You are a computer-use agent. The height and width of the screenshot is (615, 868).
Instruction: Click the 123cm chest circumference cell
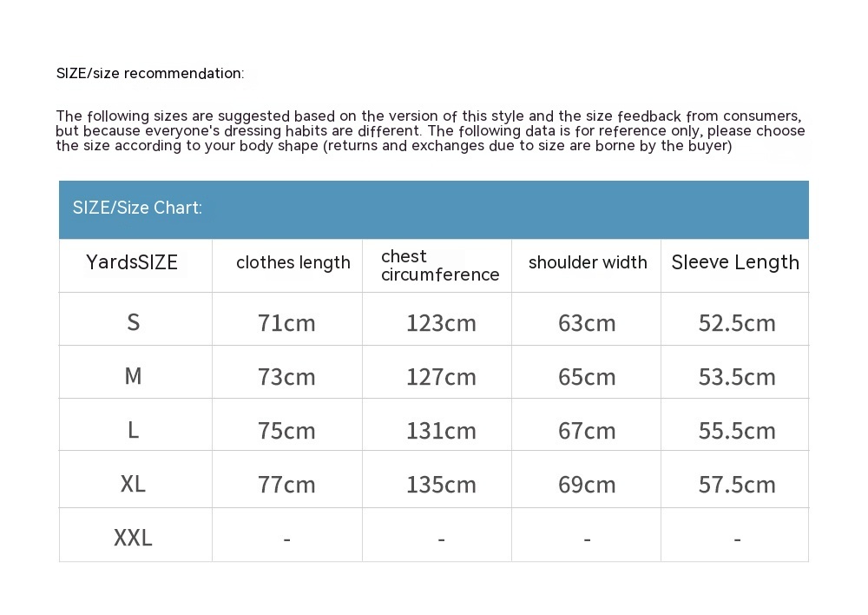441,323
